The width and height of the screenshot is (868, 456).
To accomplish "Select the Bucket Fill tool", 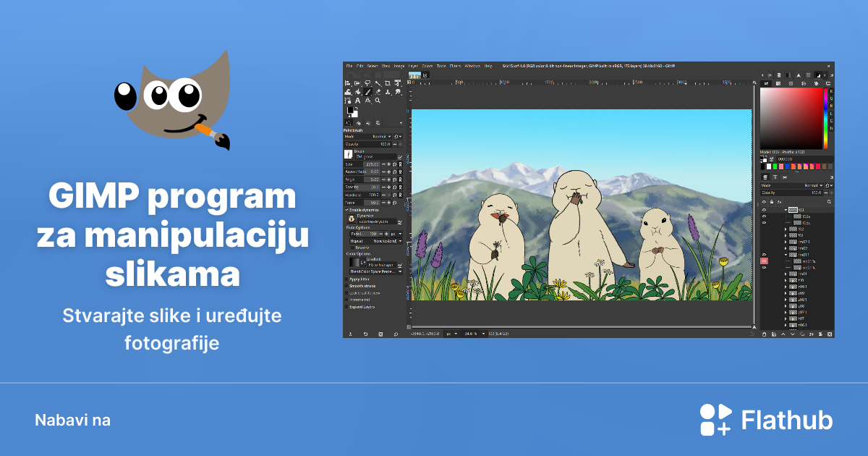I will coord(349,92).
